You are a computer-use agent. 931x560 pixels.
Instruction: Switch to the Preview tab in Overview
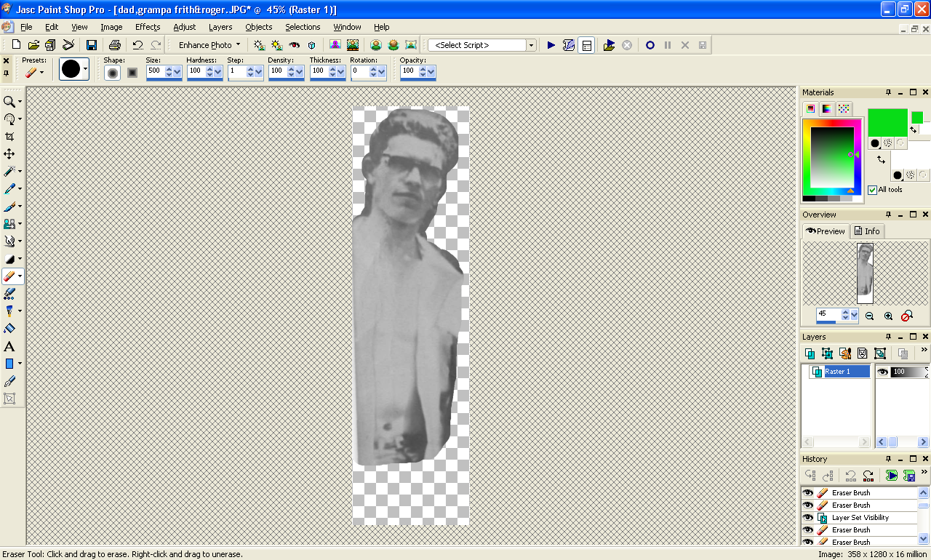826,231
